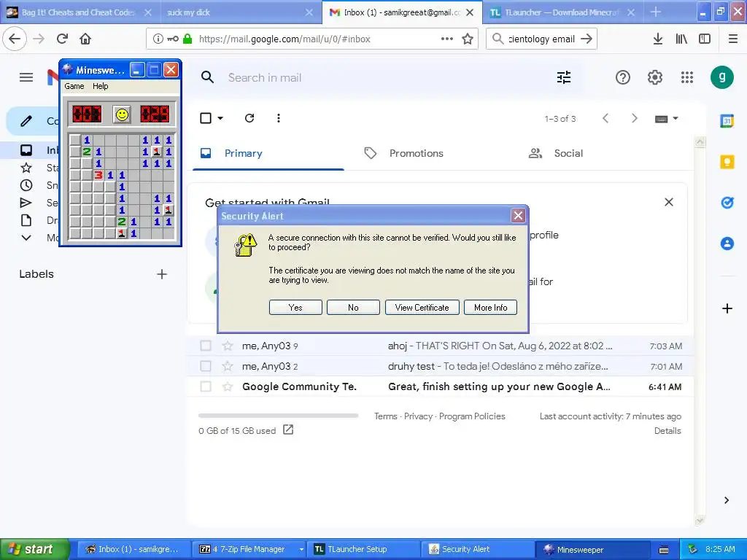Expand the More labels chevron in sidebar

(26, 238)
